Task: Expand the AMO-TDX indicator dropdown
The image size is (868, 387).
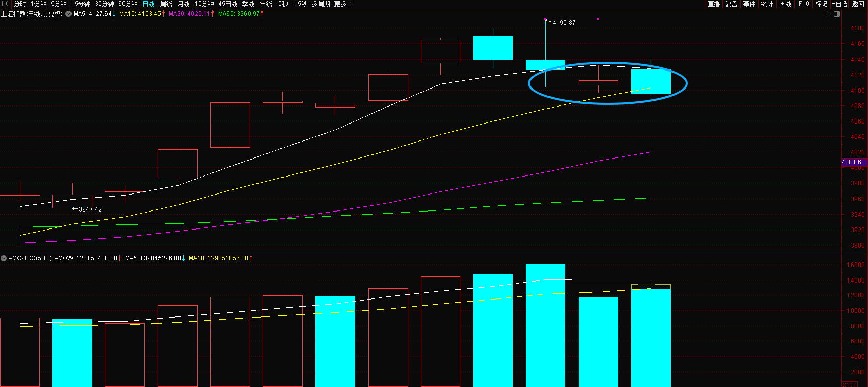Action: click(4, 258)
